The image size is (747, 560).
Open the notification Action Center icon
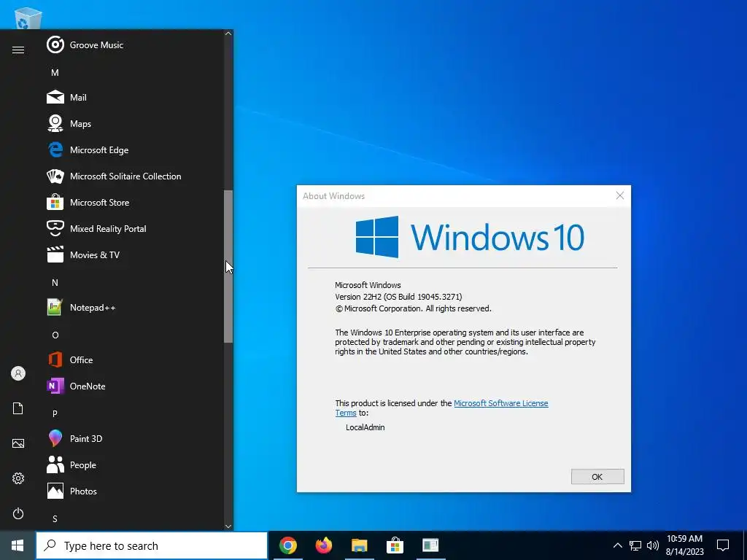(x=723, y=545)
